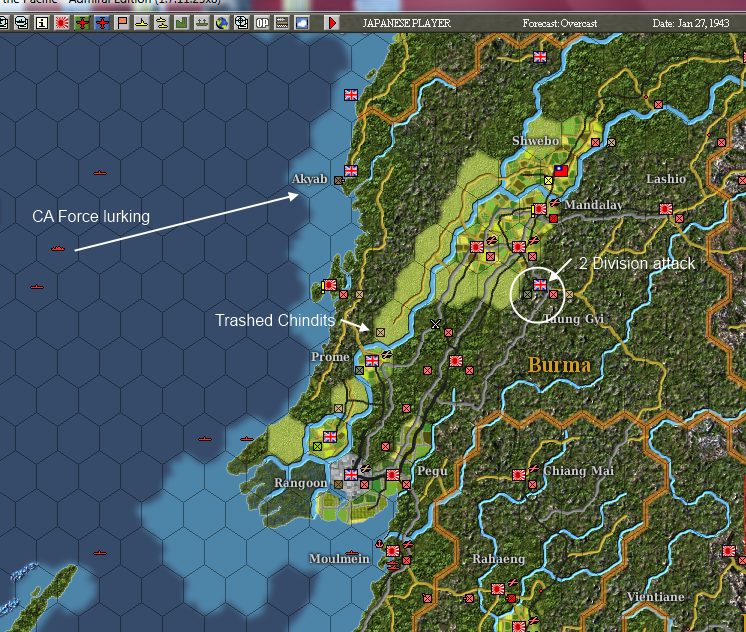Toggle red plane on green background icon

pyautogui.click(x=82, y=23)
